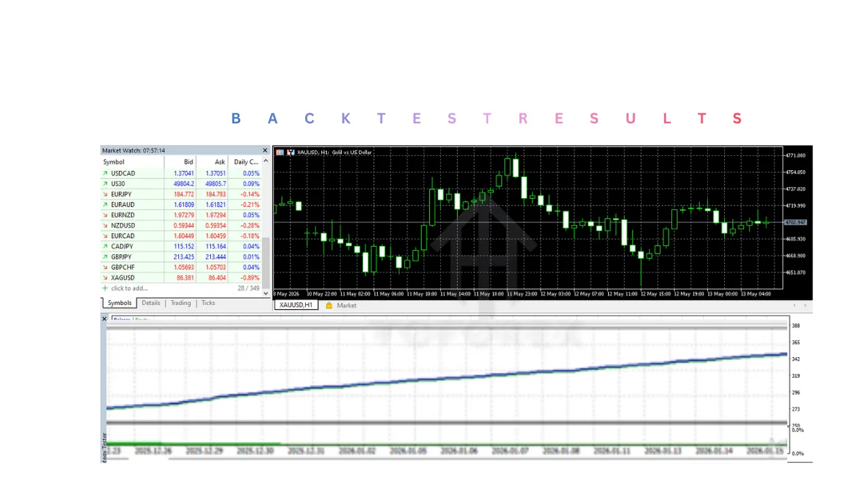868x488 pixels.
Task: Click the red arrow icon beside EURCAD
Action: coord(105,236)
